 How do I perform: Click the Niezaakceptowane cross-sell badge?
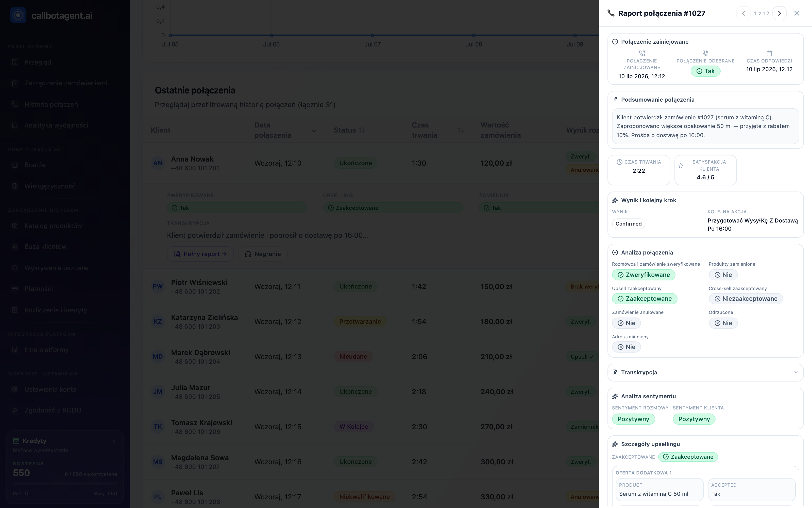746,299
